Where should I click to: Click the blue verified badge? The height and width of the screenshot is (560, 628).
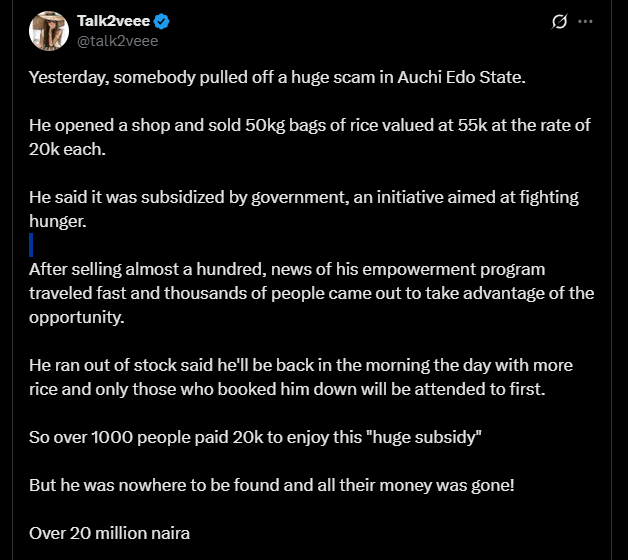[x=162, y=21]
